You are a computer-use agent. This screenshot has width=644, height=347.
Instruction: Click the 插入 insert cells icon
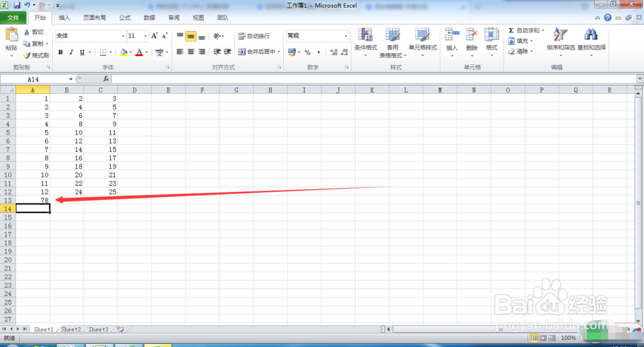tap(452, 35)
